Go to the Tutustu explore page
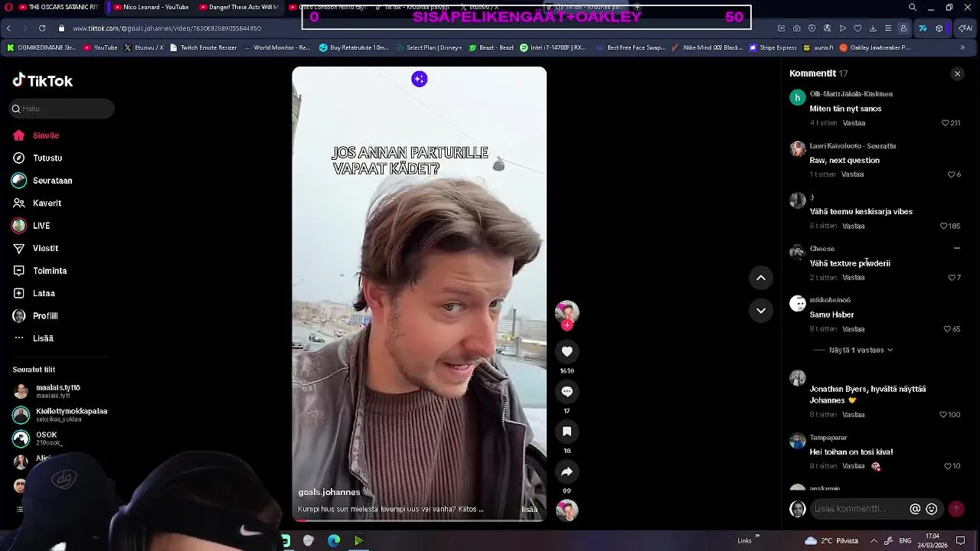980x551 pixels. click(x=38, y=158)
